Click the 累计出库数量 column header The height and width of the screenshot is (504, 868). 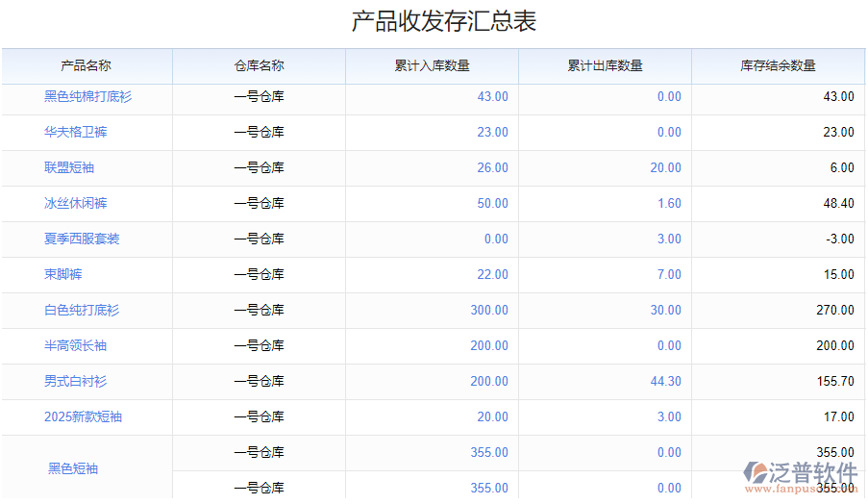(x=605, y=65)
